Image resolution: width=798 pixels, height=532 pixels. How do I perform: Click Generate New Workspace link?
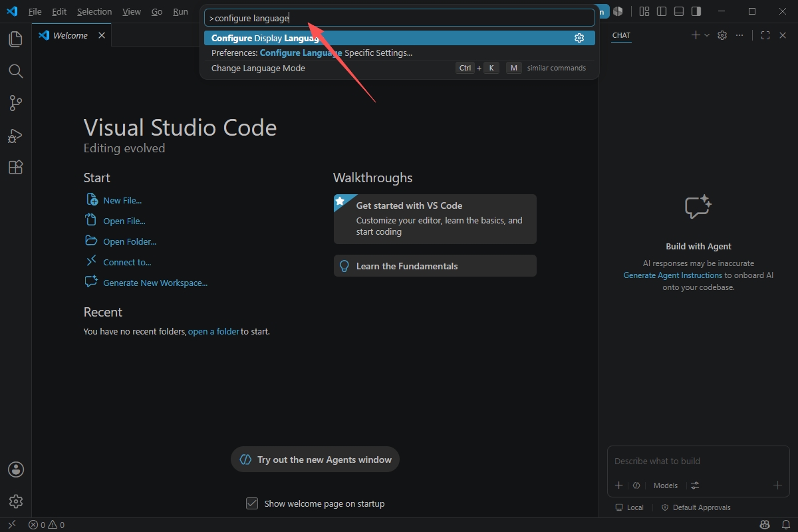coord(155,283)
